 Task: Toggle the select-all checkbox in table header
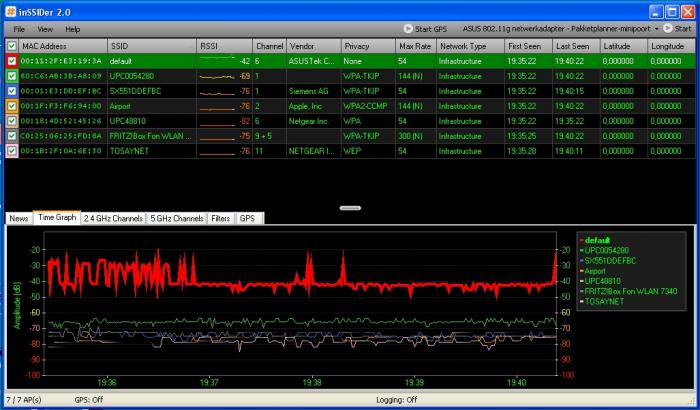click(x=12, y=46)
